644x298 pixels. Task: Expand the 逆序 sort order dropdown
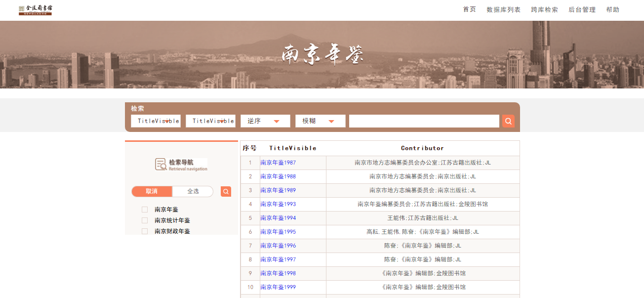tap(265, 121)
